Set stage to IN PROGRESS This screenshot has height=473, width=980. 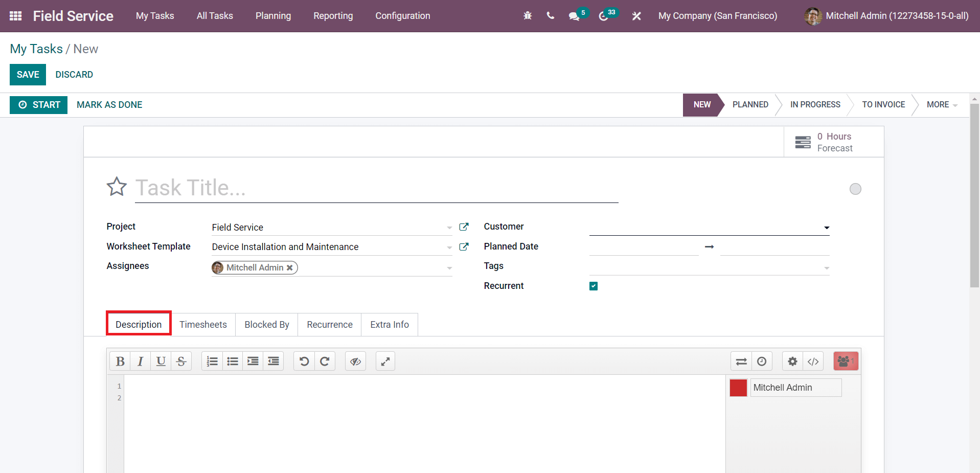[x=815, y=104]
